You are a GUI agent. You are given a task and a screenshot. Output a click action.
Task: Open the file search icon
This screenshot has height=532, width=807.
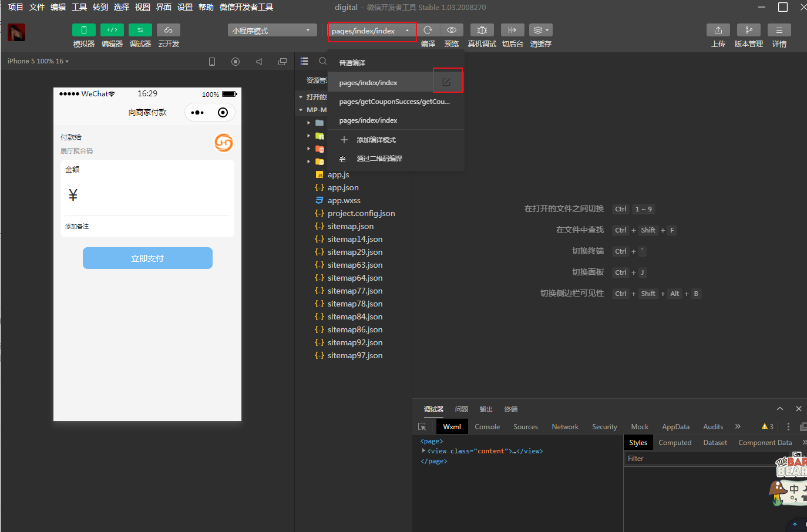tap(322, 61)
